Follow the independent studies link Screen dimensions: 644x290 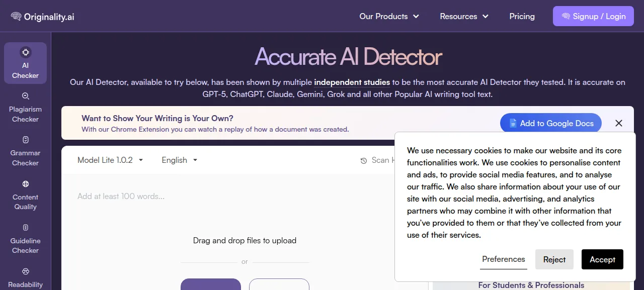352,82
